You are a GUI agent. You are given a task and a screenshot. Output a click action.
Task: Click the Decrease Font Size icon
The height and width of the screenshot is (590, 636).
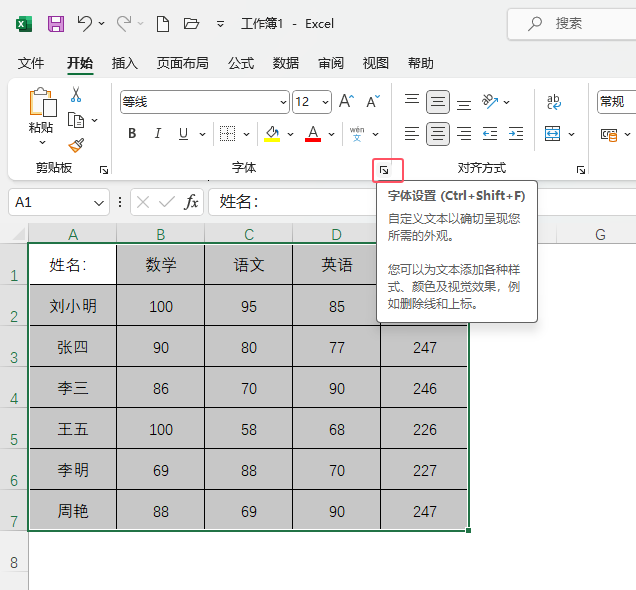pyautogui.click(x=373, y=101)
